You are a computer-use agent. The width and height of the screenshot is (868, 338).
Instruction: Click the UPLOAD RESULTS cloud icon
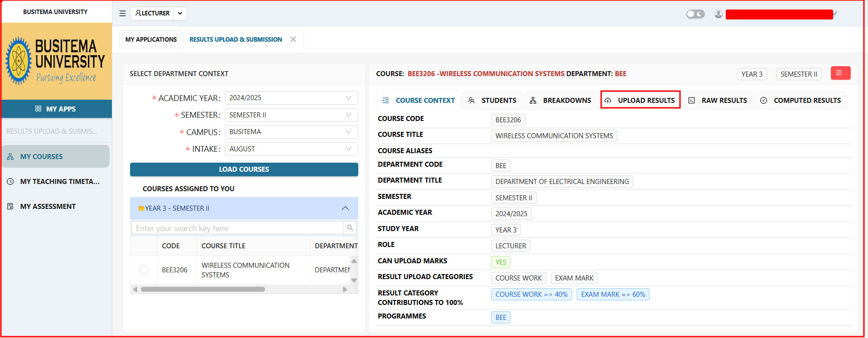coord(608,100)
